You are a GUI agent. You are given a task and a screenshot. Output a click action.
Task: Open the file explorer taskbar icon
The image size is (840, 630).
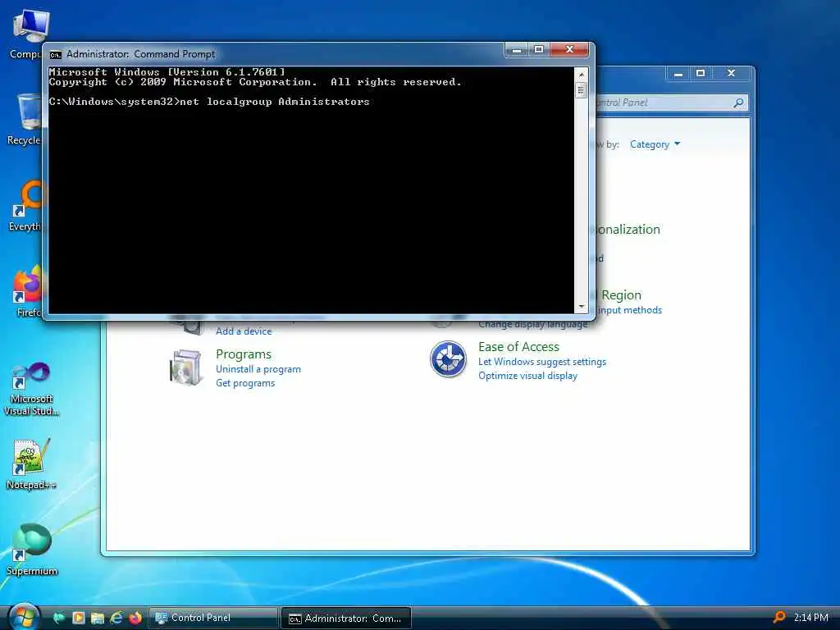point(97,619)
